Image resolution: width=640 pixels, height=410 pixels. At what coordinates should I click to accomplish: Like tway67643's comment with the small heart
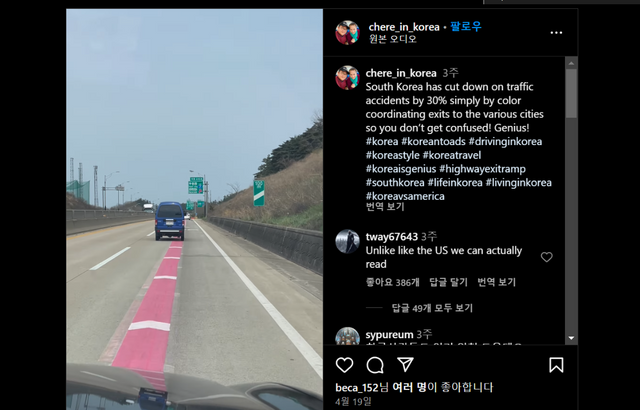click(x=547, y=257)
